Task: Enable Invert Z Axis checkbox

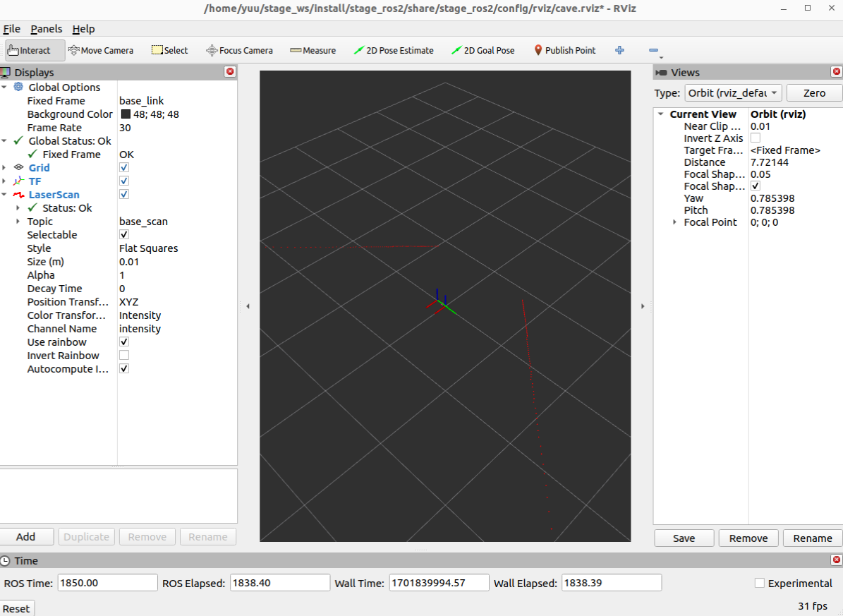Action: pyautogui.click(x=756, y=138)
